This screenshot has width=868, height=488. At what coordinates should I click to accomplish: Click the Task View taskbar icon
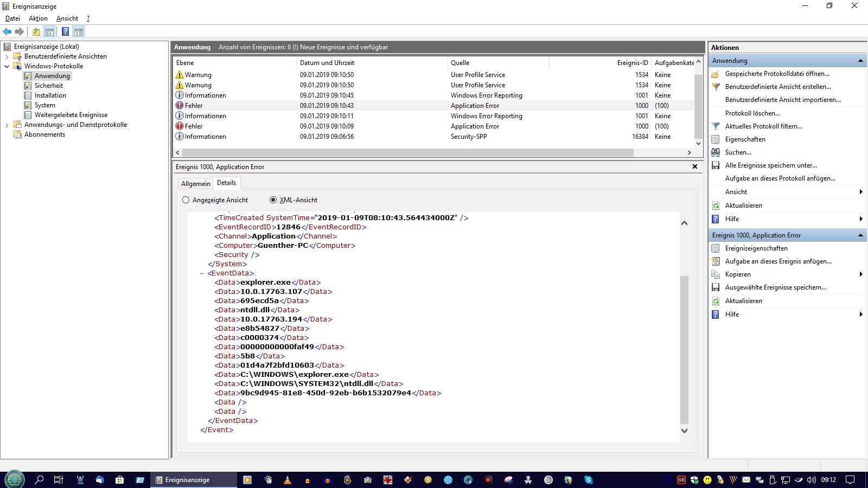(59, 480)
